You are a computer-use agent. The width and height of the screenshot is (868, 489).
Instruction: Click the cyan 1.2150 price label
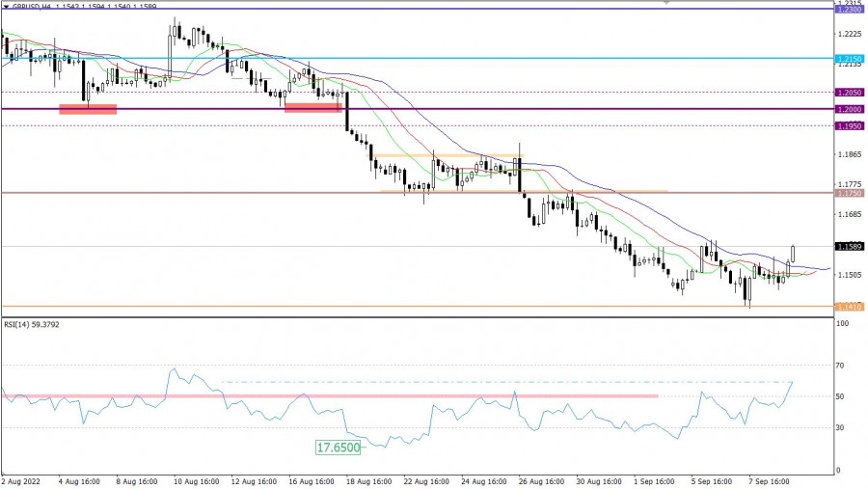tap(850, 59)
